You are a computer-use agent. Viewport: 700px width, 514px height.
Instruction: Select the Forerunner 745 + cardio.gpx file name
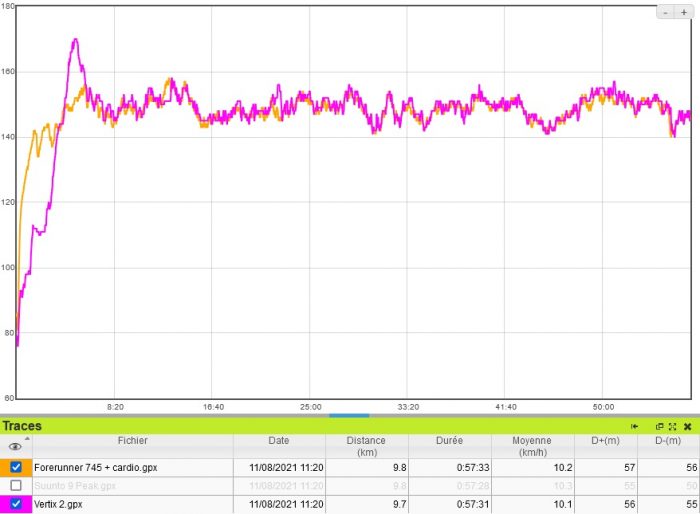(95, 467)
